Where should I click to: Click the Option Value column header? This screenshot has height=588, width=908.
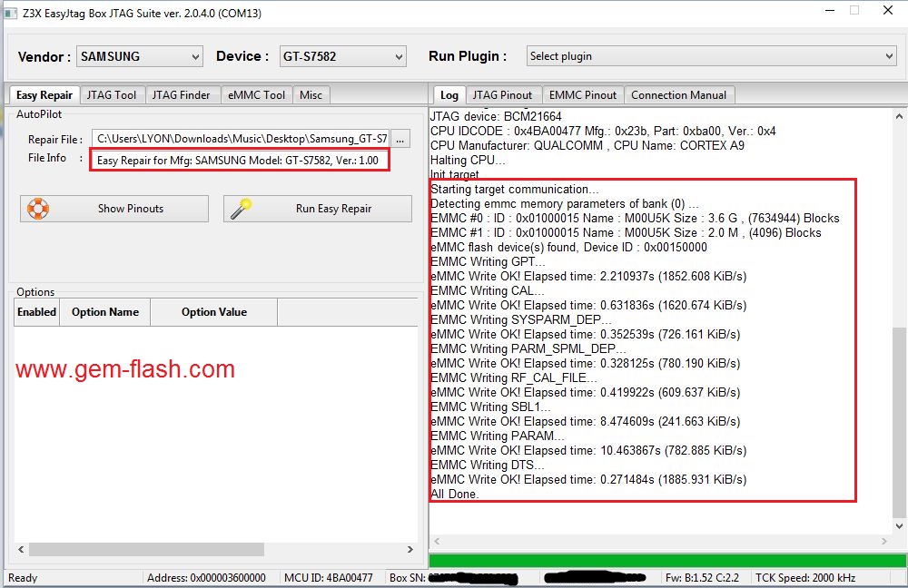[213, 312]
